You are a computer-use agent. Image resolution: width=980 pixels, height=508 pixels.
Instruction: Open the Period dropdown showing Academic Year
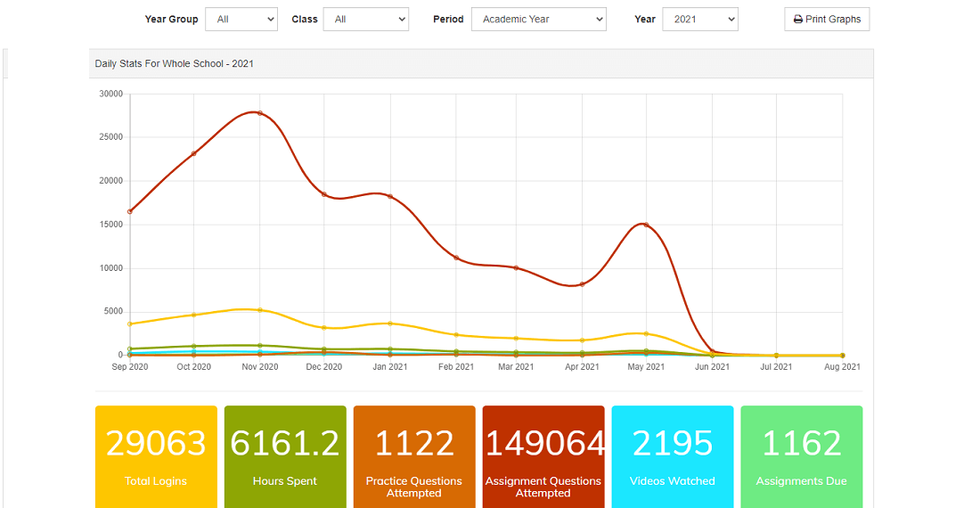coord(539,20)
